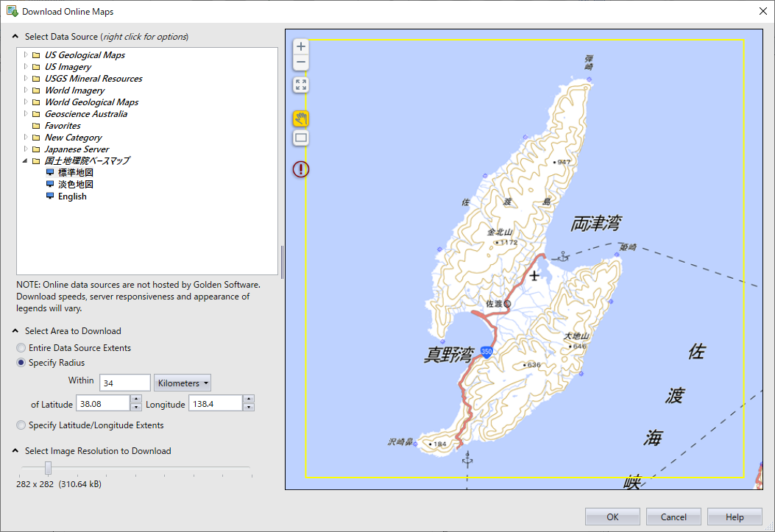This screenshot has width=775, height=532.
Task: Click the USGS Mineral Resources folder icon
Action: pyautogui.click(x=36, y=79)
